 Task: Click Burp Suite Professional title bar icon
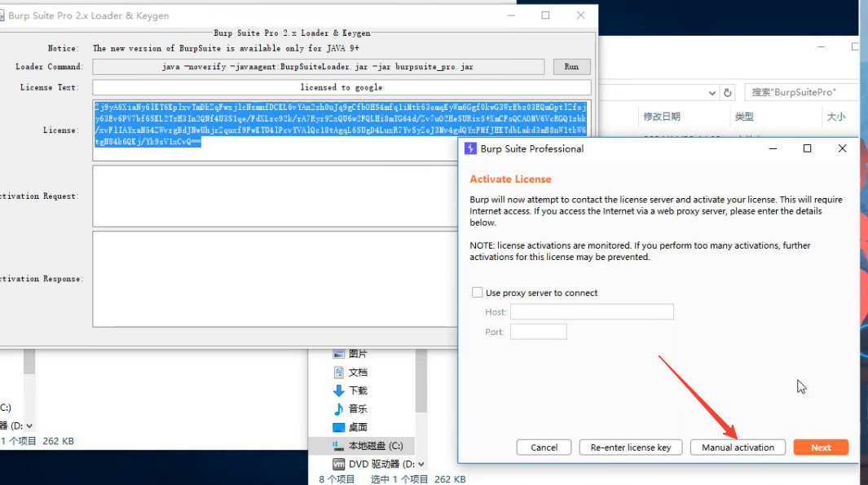(470, 148)
